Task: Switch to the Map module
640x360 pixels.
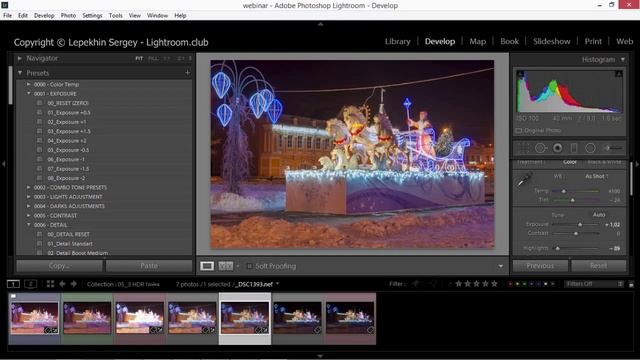Action: click(478, 42)
